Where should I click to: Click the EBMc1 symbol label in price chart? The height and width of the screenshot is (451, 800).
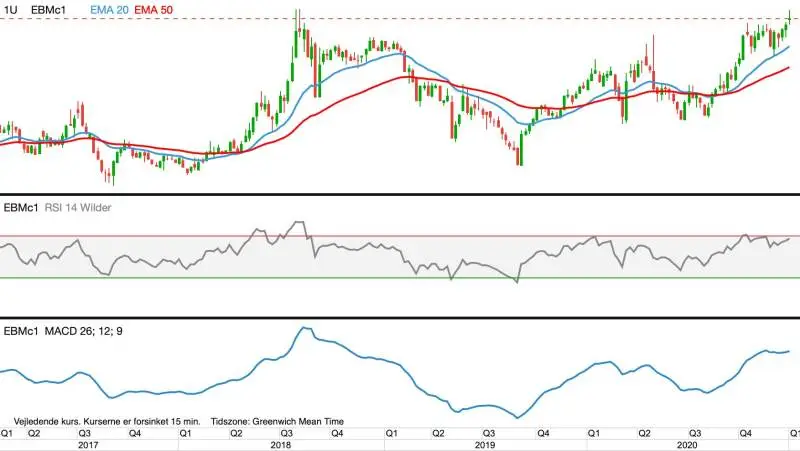(48, 10)
